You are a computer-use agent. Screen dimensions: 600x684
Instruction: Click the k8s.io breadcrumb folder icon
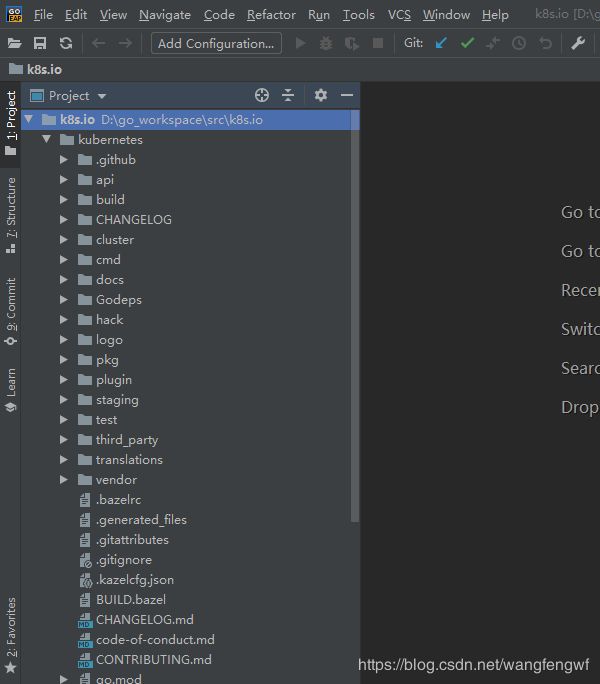point(16,69)
